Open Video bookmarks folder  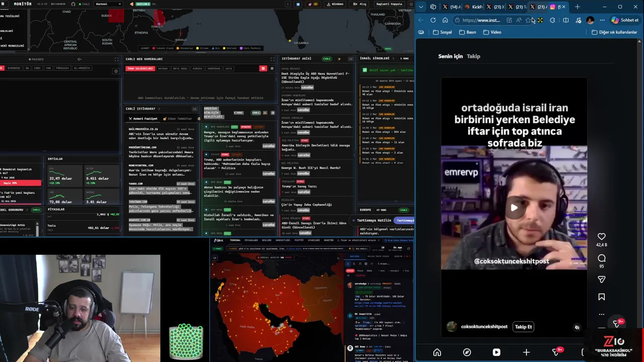(x=492, y=32)
